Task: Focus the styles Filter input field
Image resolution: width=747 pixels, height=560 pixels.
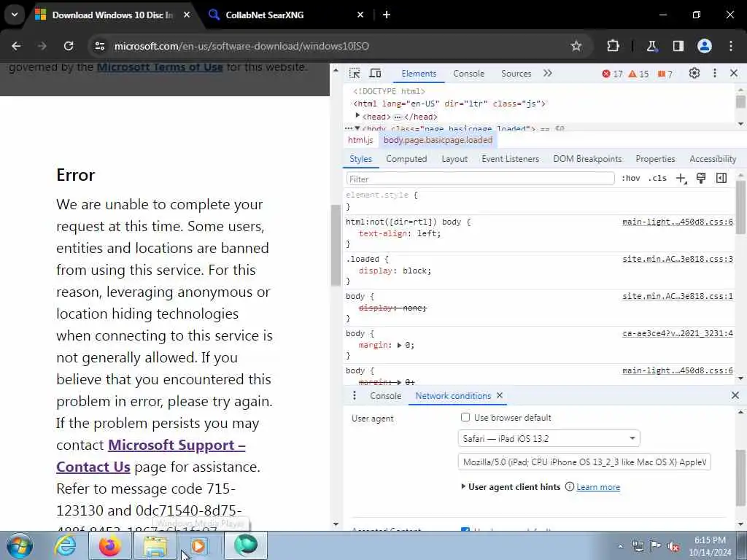Action: point(480,179)
